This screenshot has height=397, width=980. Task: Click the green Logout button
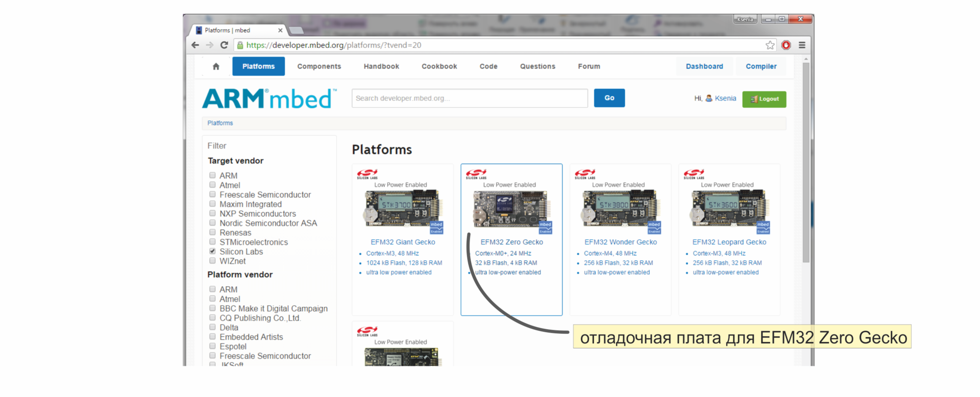[764, 99]
